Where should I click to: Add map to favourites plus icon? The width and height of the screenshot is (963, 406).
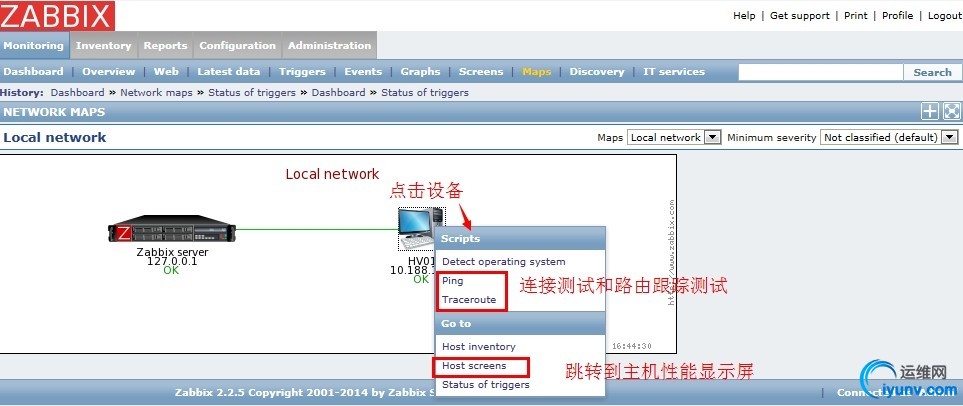click(930, 111)
